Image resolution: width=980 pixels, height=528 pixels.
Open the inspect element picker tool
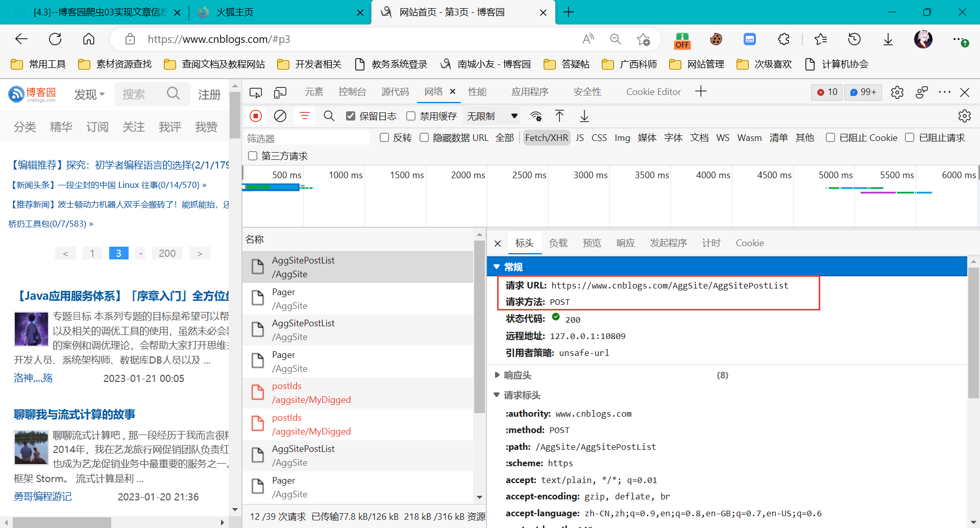coord(256,92)
